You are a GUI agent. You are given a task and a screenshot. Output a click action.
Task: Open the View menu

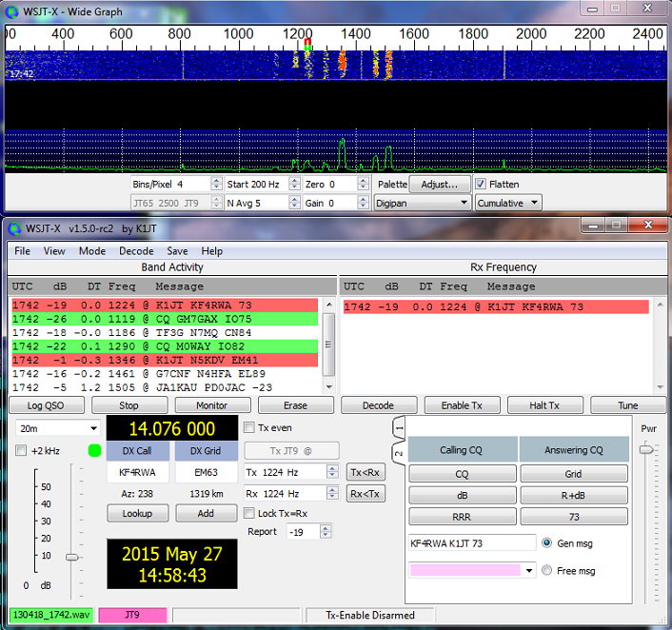[x=54, y=250]
